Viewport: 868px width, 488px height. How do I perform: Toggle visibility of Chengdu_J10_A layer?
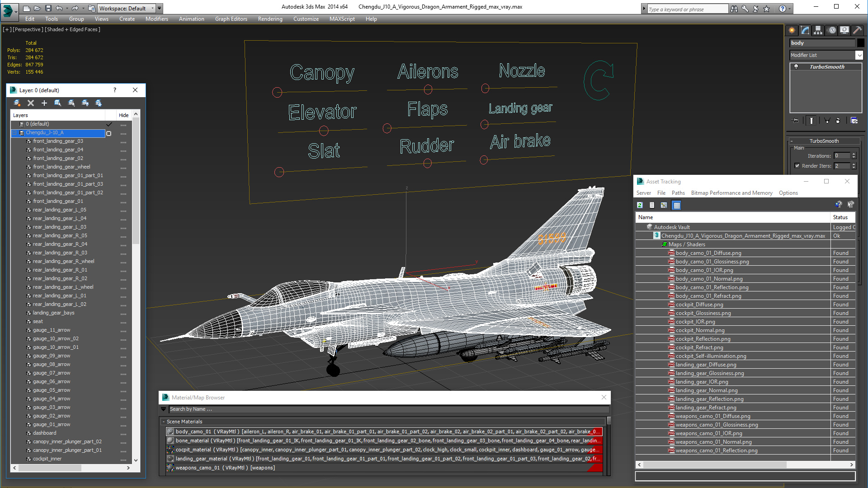pos(109,132)
